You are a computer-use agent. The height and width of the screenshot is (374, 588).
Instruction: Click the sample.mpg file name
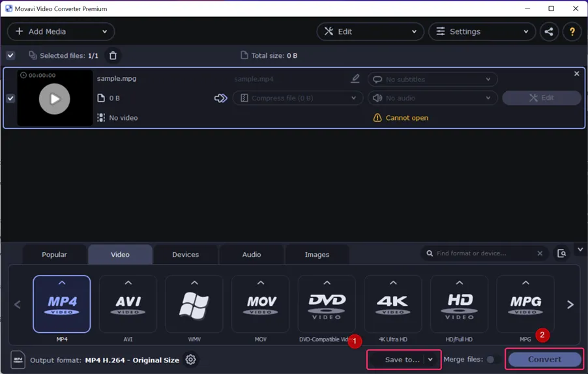tap(117, 78)
